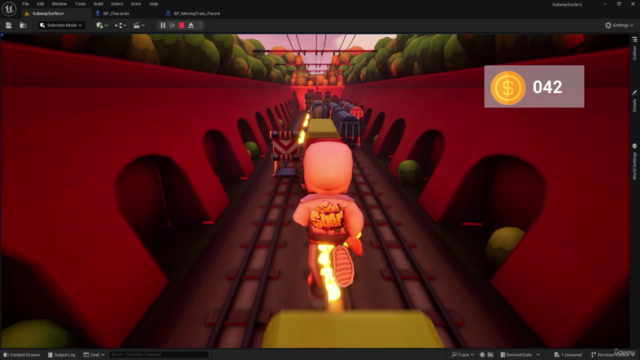This screenshot has width=640, height=360.
Task: Open the Revision Control status button
Action: [612, 355]
